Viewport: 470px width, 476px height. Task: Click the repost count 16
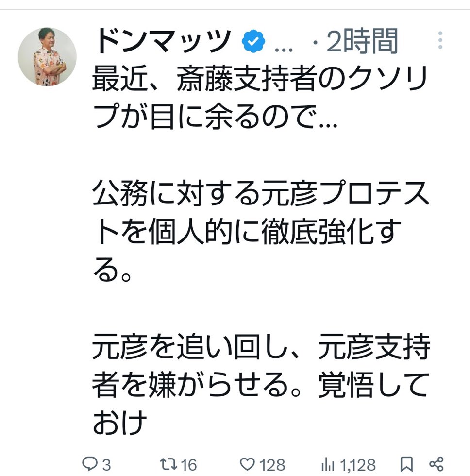click(x=189, y=464)
